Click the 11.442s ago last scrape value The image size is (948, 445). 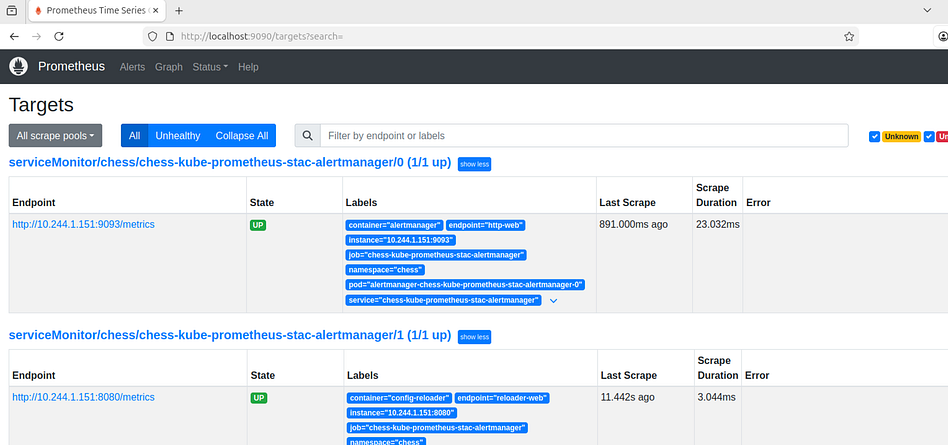pos(628,397)
